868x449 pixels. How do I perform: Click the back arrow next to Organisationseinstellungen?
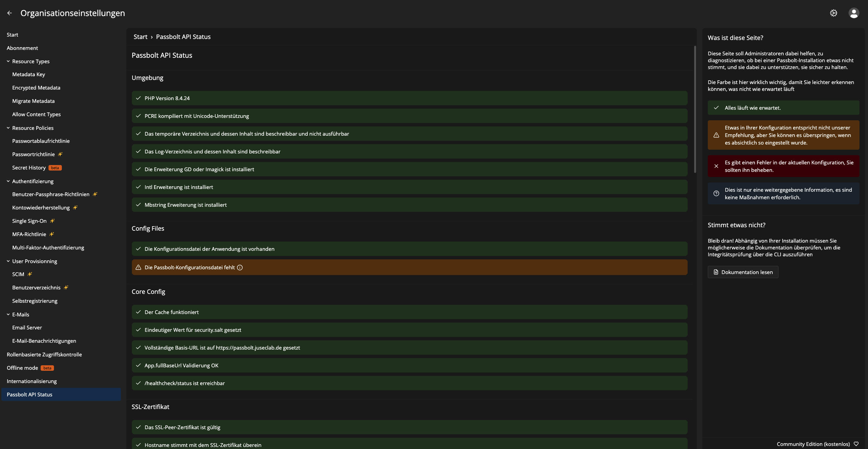click(10, 13)
